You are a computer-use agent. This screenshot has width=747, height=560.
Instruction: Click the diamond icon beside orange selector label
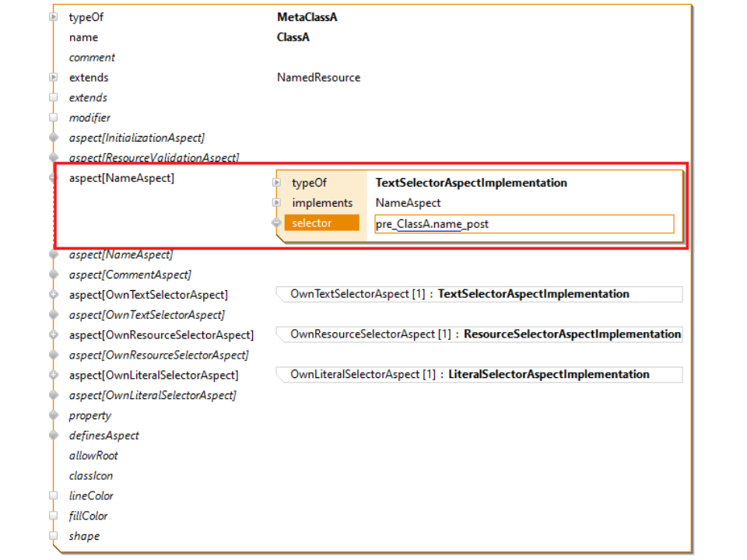pyautogui.click(x=276, y=223)
